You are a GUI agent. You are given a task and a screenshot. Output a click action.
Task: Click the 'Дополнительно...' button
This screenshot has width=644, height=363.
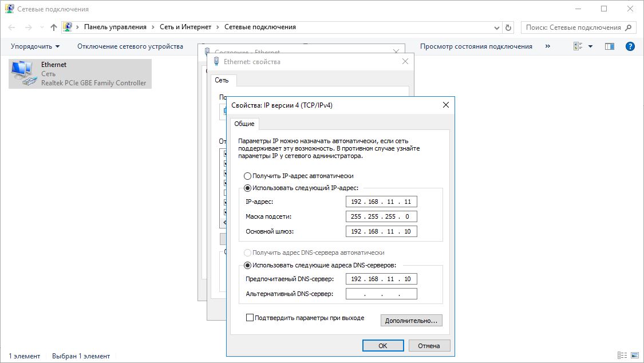pos(411,321)
